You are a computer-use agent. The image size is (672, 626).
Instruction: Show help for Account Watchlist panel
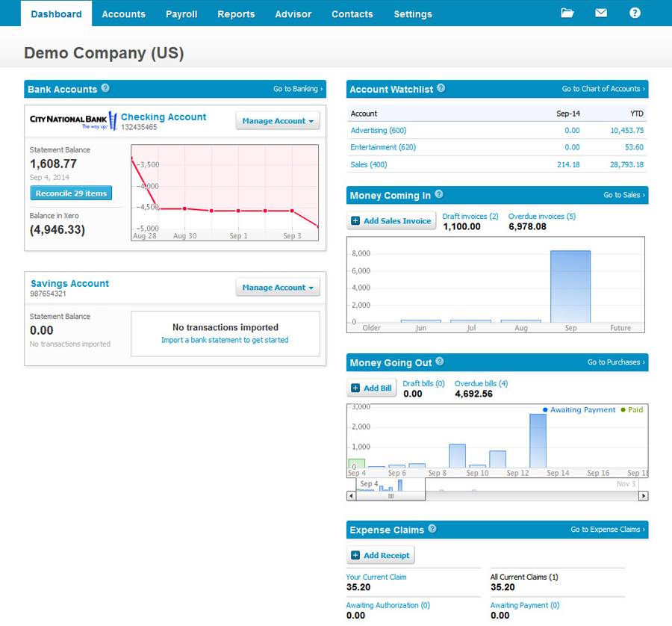tap(441, 88)
